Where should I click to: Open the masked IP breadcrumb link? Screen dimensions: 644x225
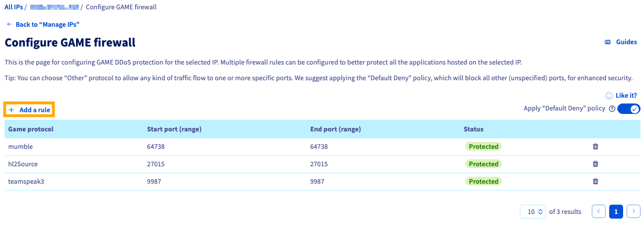pyautogui.click(x=54, y=7)
